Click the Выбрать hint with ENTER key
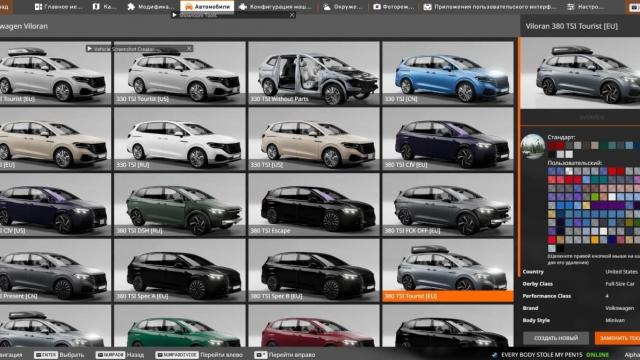The height and width of the screenshot is (360, 640). 60,355
